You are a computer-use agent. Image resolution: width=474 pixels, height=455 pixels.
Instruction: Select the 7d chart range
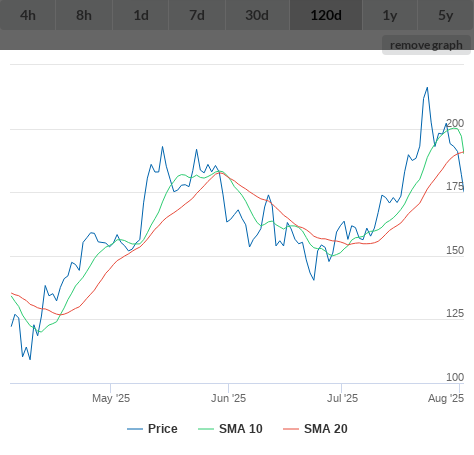197,15
